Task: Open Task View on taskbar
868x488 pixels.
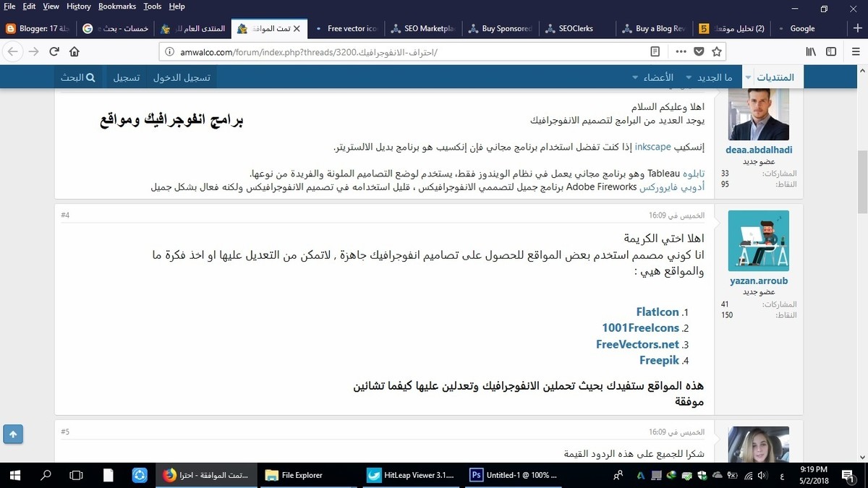Action: 76,475
